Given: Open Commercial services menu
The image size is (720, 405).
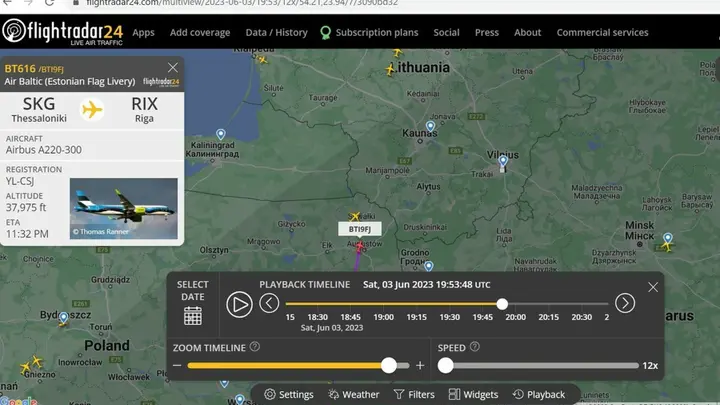Looking at the screenshot, I should [x=602, y=33].
